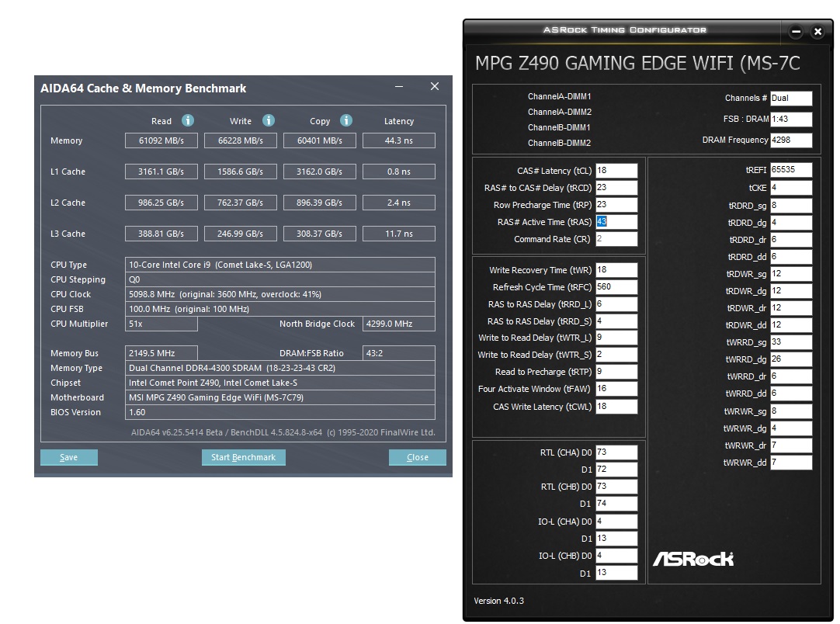Select the Memory Copy result 60401 MB/s
840x624 pixels.
click(320, 140)
